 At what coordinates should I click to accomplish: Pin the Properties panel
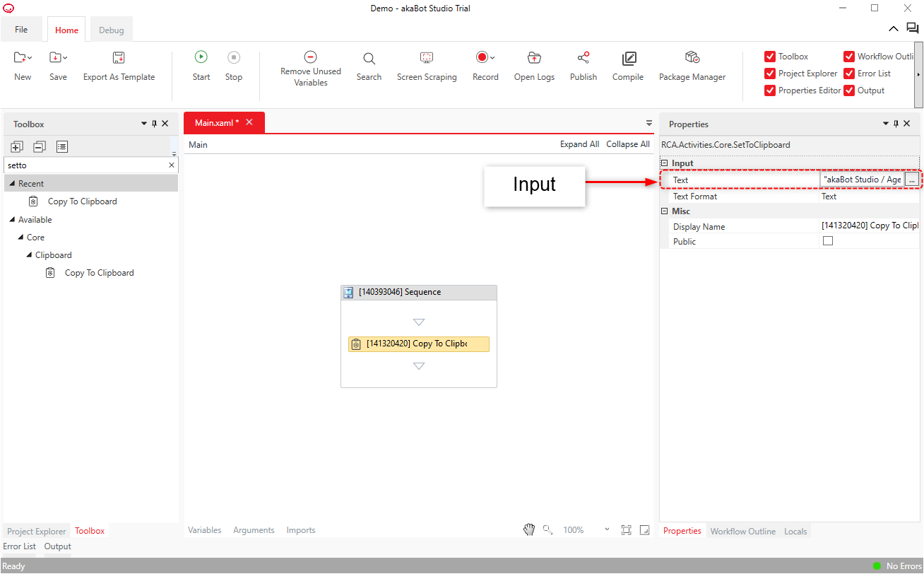pos(896,124)
